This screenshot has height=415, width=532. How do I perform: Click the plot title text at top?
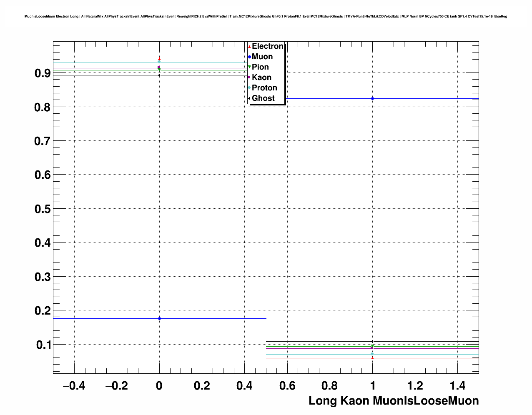[266, 16]
